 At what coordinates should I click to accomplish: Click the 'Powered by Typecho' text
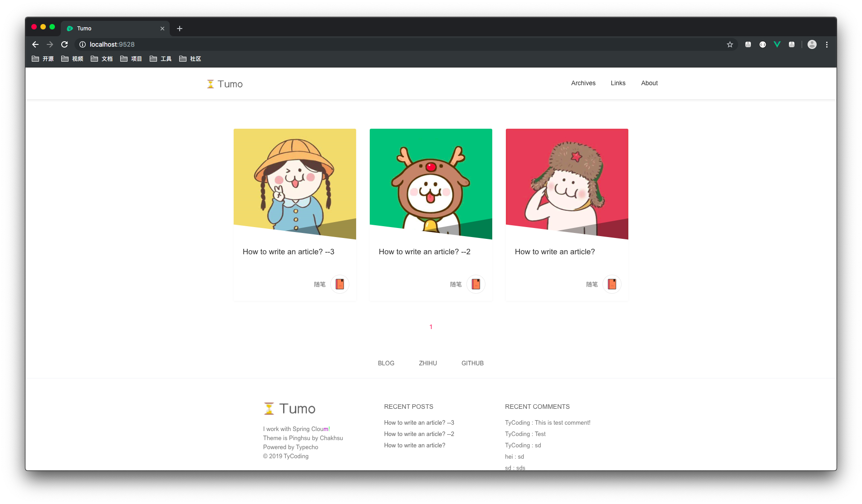291,447
